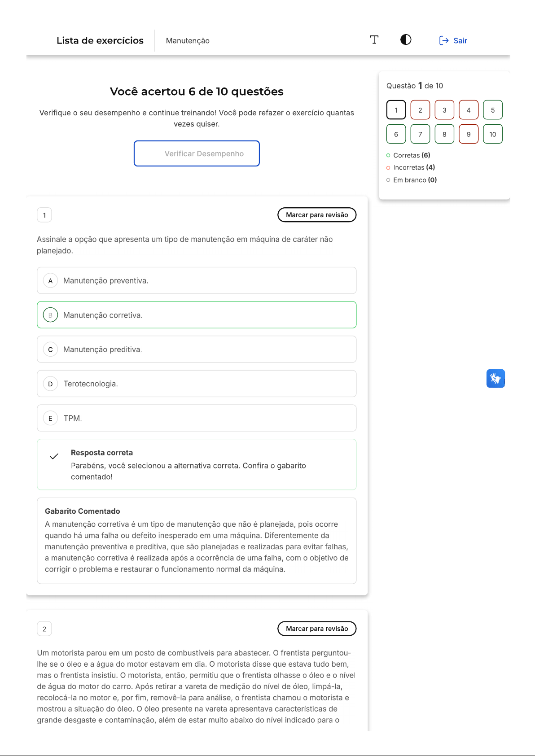Go to question 5 in navigator
Screen dimensions: 535x756
pos(493,110)
